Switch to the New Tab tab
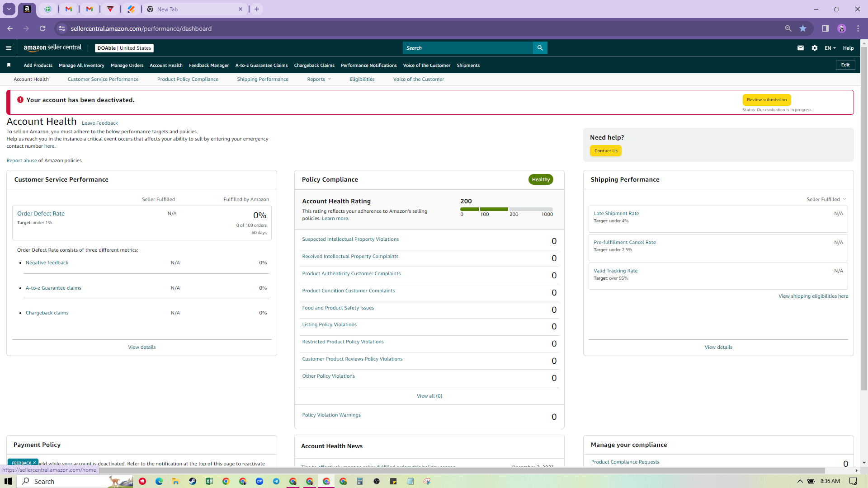Image resolution: width=868 pixels, height=488 pixels. point(195,9)
